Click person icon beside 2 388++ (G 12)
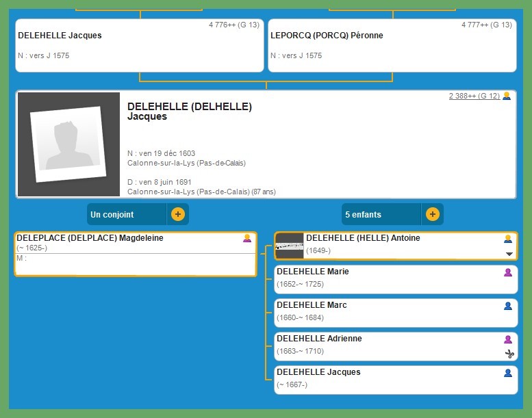Screen dimensions: 532x418 [507, 96]
